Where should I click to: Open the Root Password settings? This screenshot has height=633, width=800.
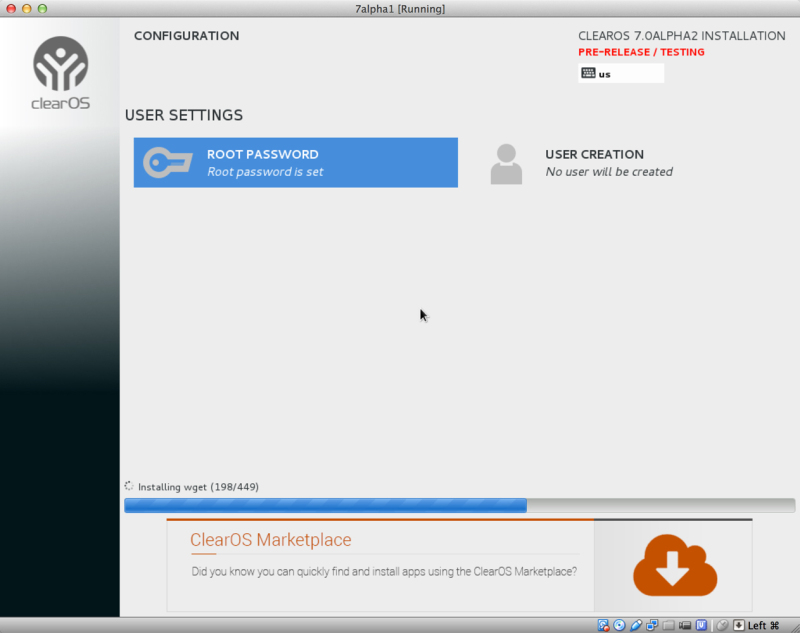[295, 163]
